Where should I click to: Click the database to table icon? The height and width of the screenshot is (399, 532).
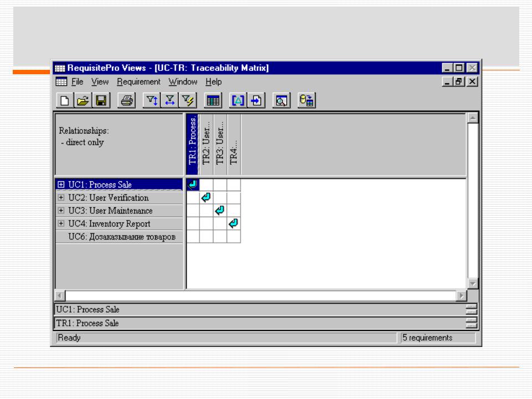pyautogui.click(x=306, y=100)
